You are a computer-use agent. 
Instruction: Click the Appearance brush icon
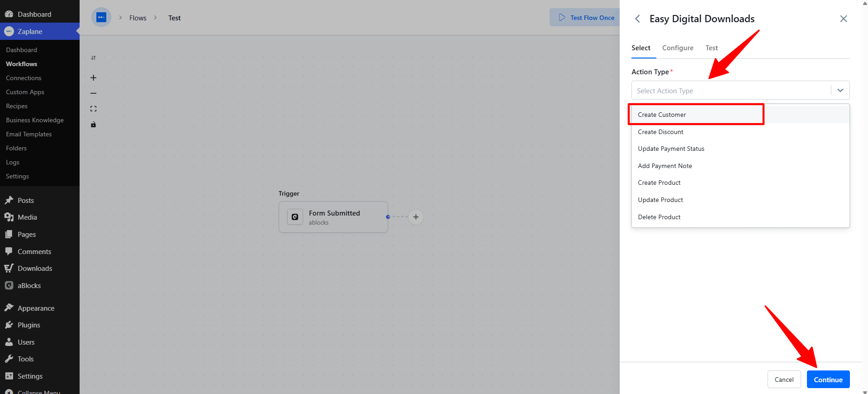click(x=9, y=308)
